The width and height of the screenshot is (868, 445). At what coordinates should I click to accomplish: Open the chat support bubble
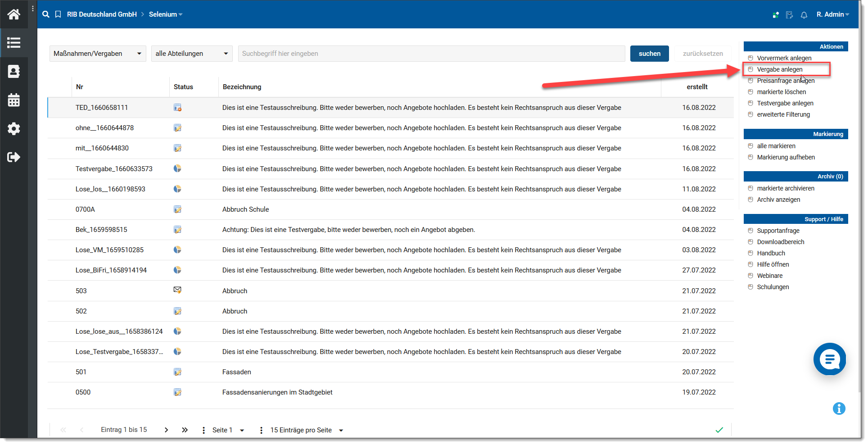pyautogui.click(x=829, y=359)
